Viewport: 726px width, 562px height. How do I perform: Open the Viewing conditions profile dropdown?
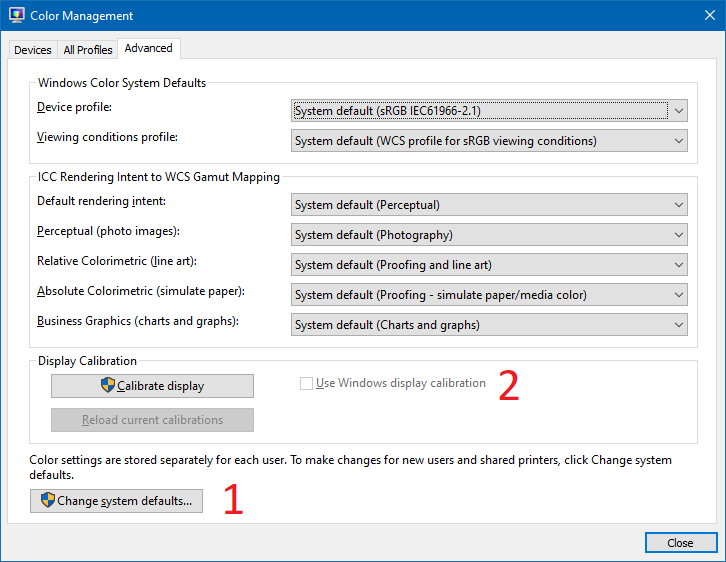click(x=489, y=141)
